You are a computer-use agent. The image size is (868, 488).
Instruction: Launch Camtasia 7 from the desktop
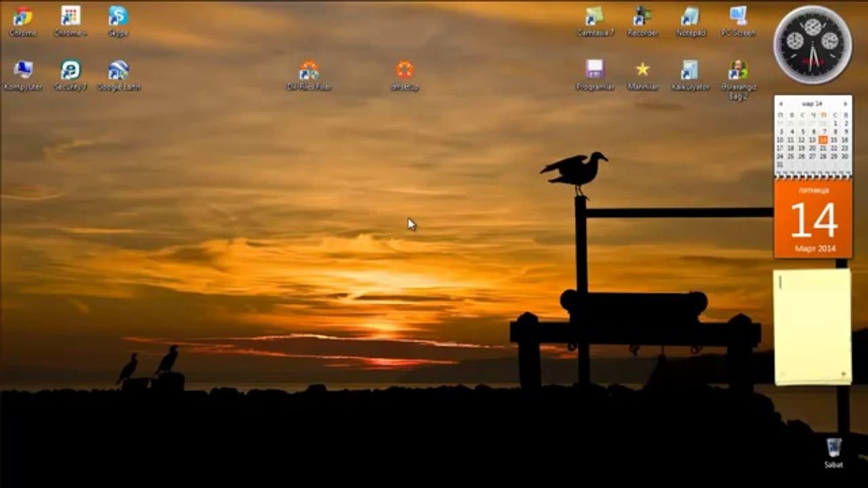pos(595,21)
